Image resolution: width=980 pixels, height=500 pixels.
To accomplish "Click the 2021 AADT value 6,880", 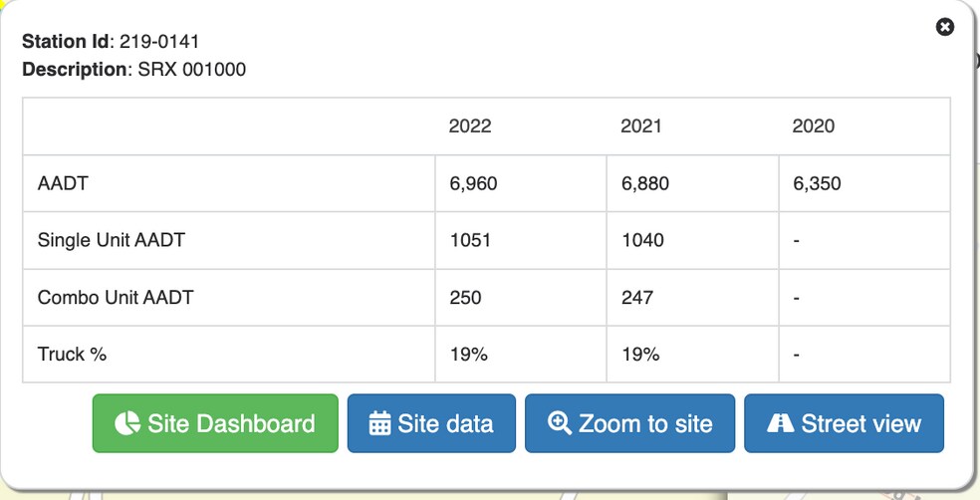I will [645, 183].
